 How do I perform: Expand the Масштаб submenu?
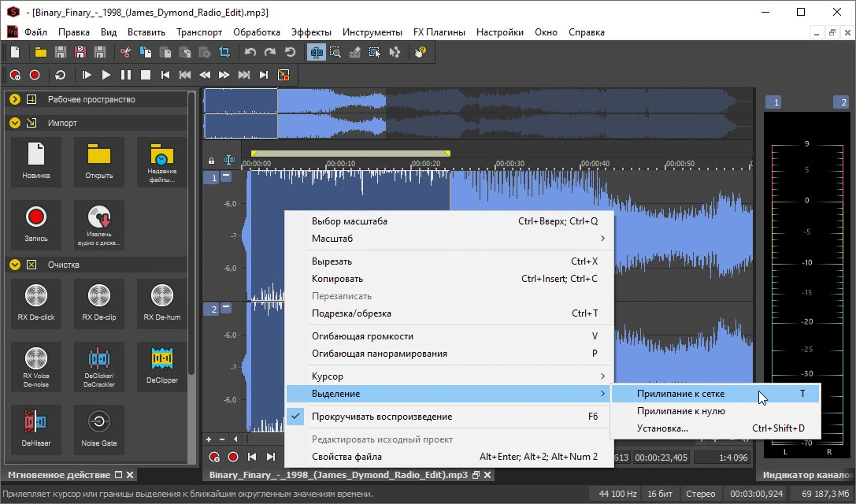point(450,238)
